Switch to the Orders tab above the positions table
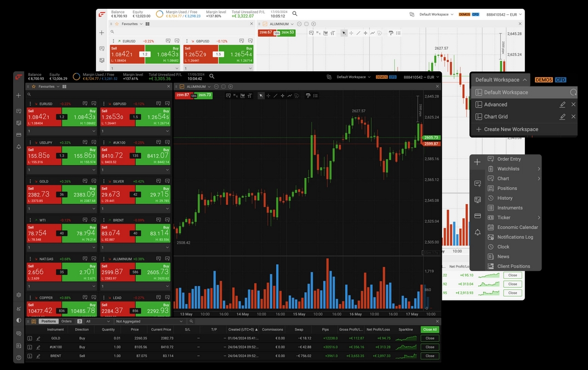This screenshot has width=588, height=370. point(67,321)
